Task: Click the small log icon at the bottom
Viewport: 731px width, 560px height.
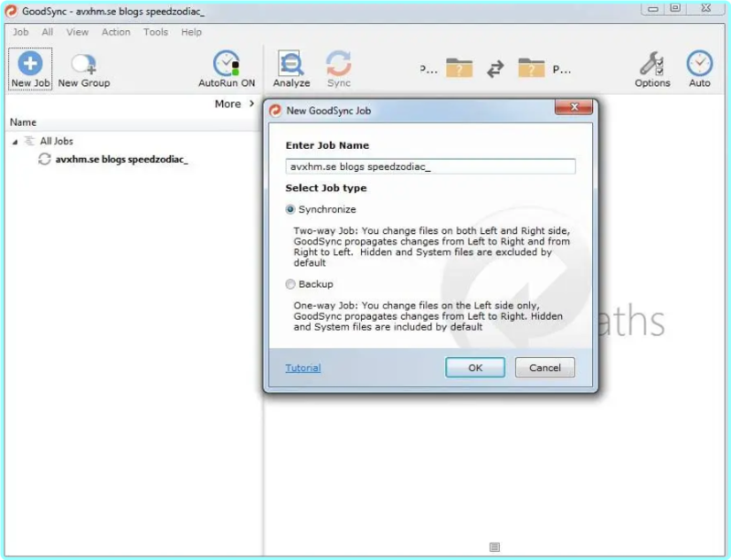Action: point(494,547)
